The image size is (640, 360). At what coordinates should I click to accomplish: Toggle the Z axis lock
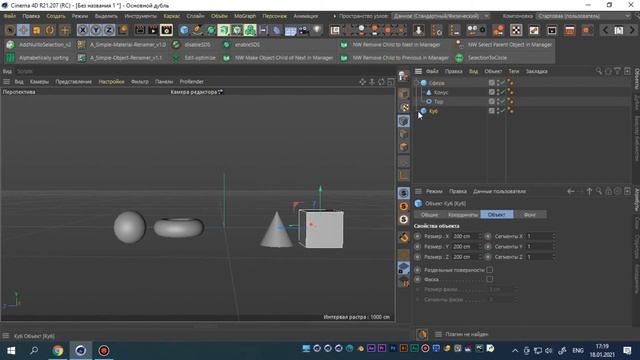(x=109, y=30)
